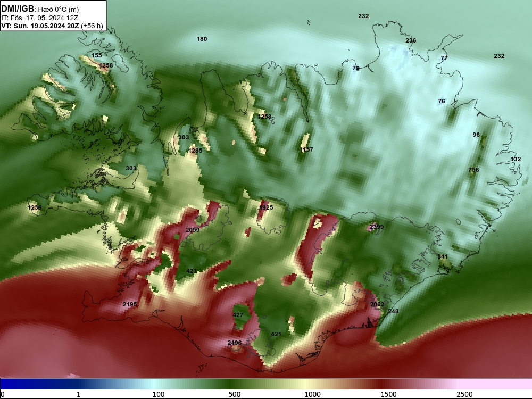The width and height of the screenshot is (532, 399).
Task: Click the 155 value in Westfjords
Action: (x=96, y=55)
